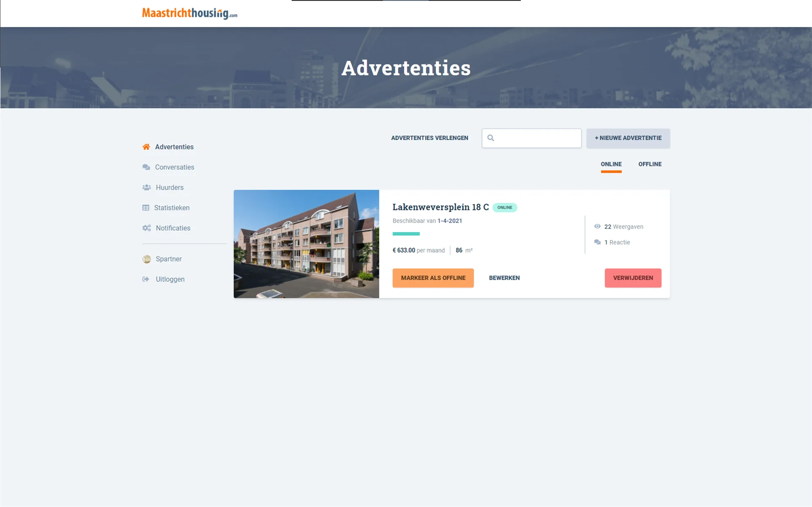Select the Huurders people icon

(x=146, y=187)
